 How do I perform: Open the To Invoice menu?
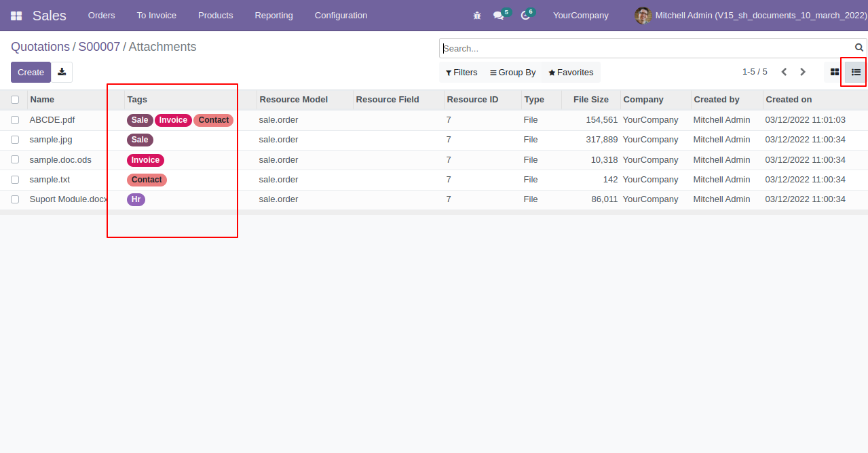[157, 15]
